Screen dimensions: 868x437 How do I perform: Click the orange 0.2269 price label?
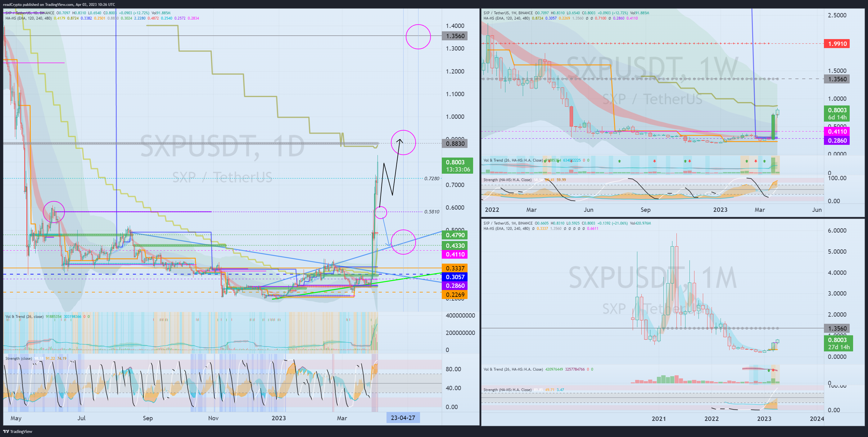coord(455,294)
